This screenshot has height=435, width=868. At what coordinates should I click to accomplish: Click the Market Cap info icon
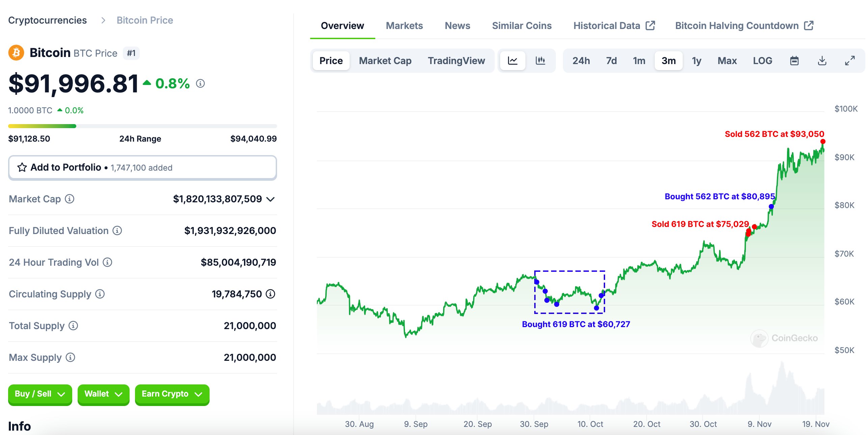(x=70, y=199)
